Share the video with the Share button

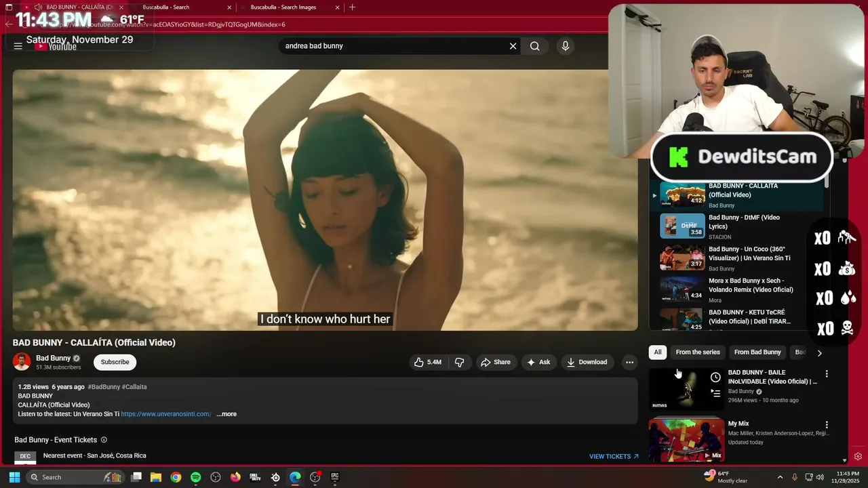pos(496,362)
